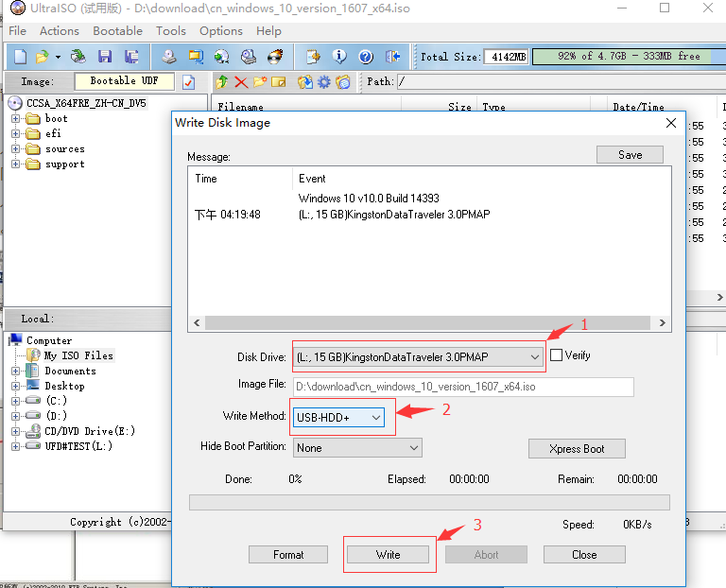726x588 pixels.
Task: Open the Bootable menu
Action: (x=117, y=31)
